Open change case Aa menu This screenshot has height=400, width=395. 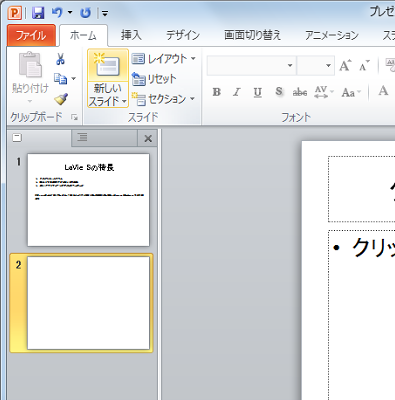coord(351,92)
